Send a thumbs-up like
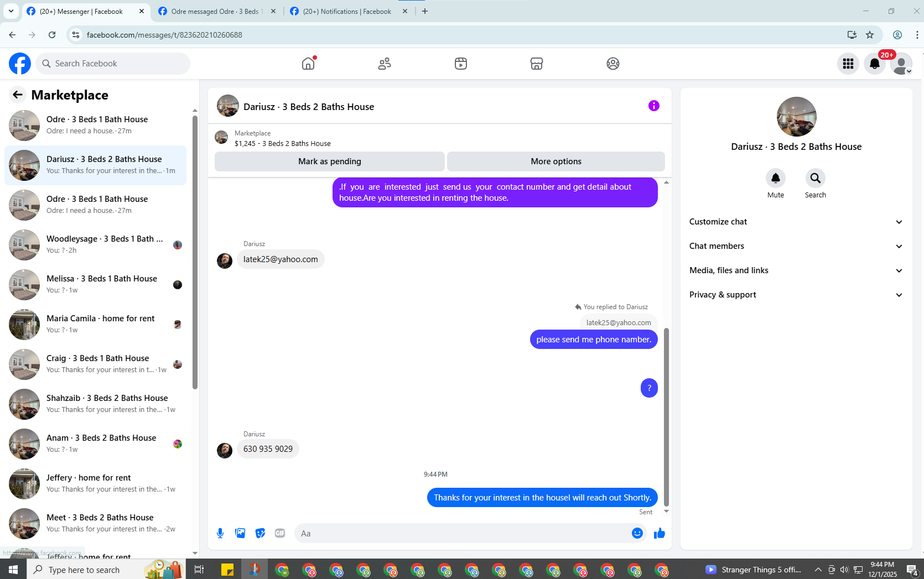This screenshot has width=924, height=579. 660,533
